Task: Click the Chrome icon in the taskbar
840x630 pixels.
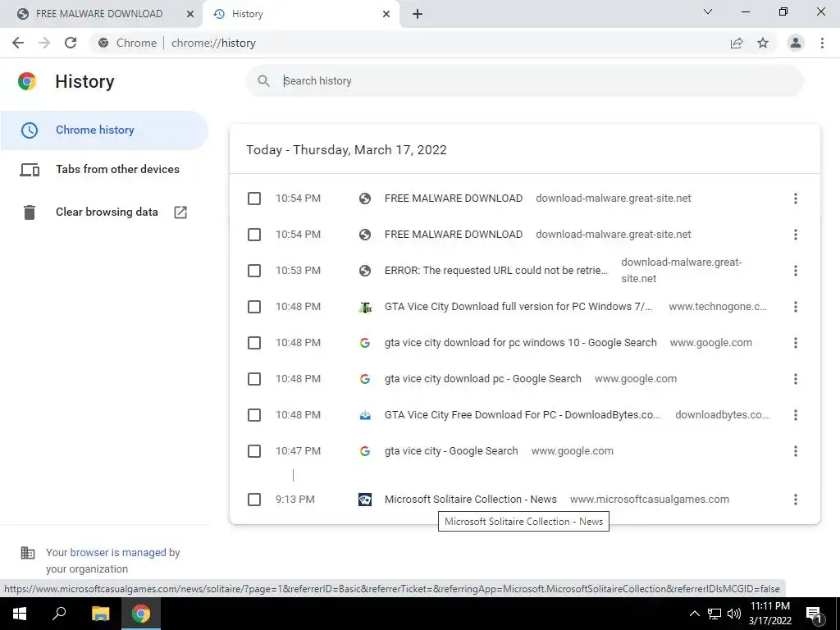Action: (141, 614)
